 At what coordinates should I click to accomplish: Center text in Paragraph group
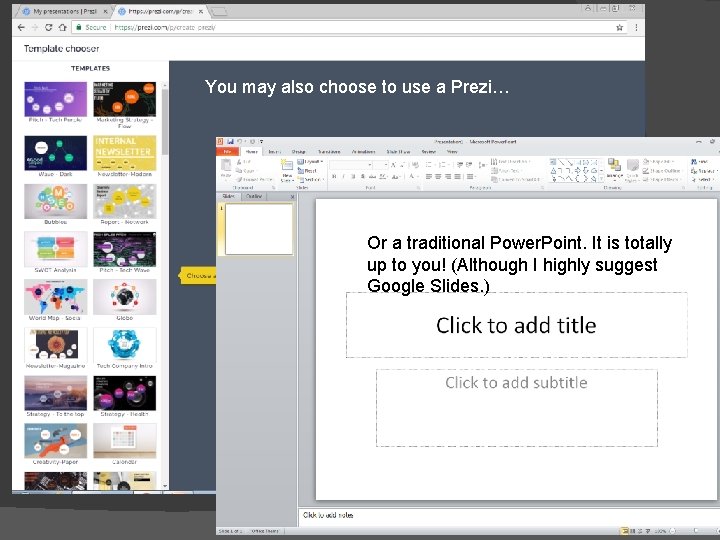[x=438, y=176]
